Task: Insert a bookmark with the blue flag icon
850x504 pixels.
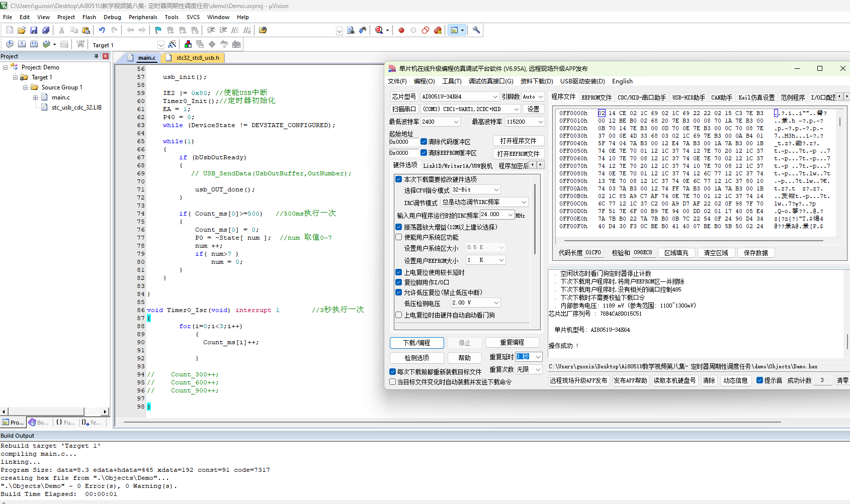Action: coord(158,30)
